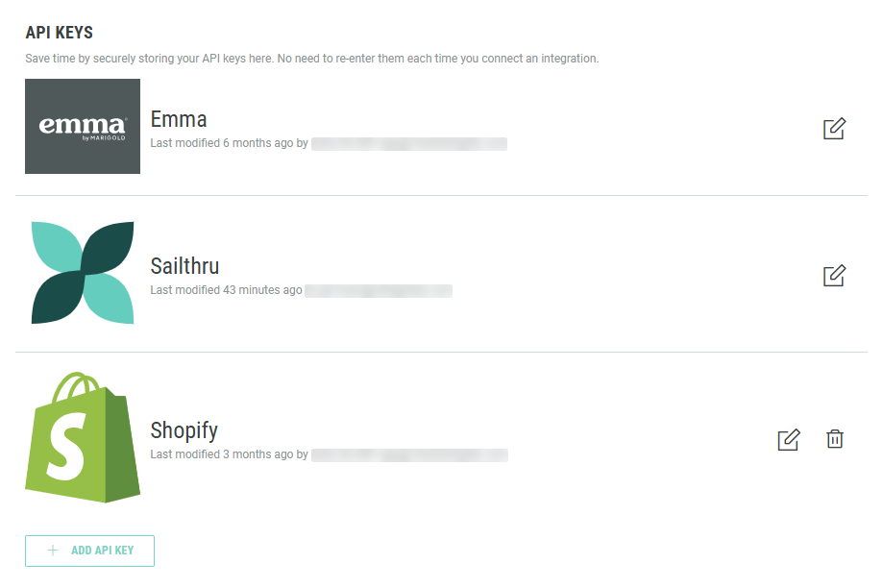Open edit pencil for Shopify key

[x=788, y=440]
